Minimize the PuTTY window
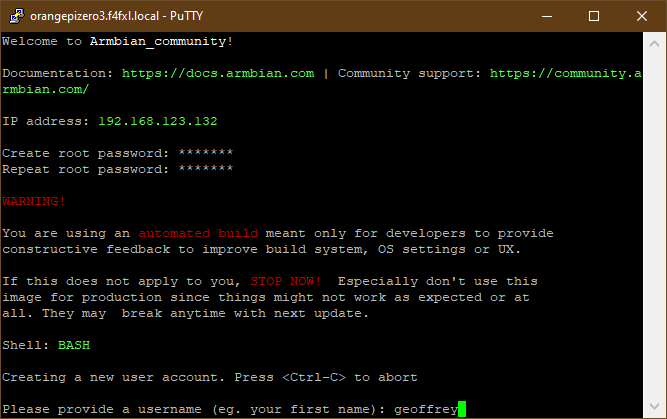 (547, 16)
